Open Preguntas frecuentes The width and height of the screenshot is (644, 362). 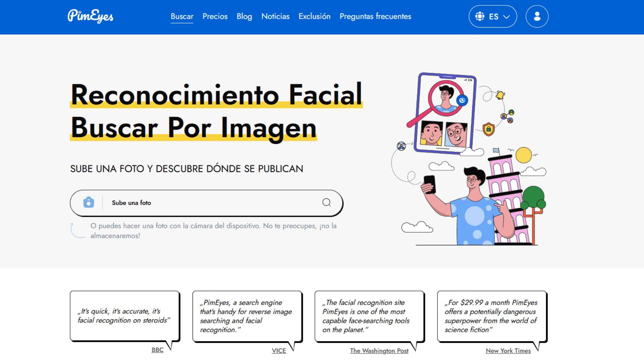click(375, 16)
